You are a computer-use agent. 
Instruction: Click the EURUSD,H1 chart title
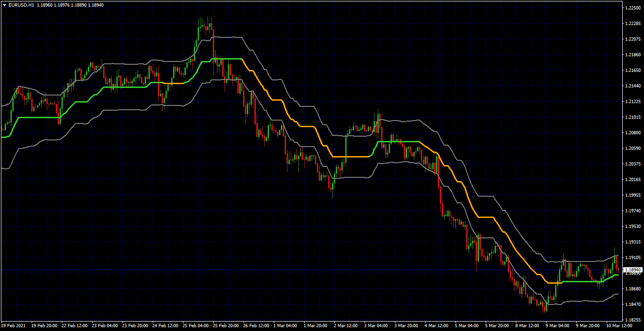point(21,5)
